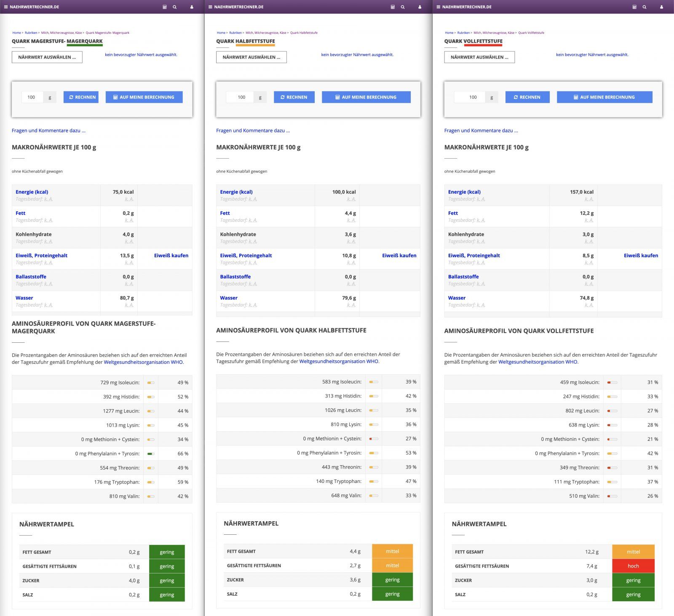
Task: Click the calculator icon in the Vollfettstufe page header
Action: pyautogui.click(x=634, y=7)
